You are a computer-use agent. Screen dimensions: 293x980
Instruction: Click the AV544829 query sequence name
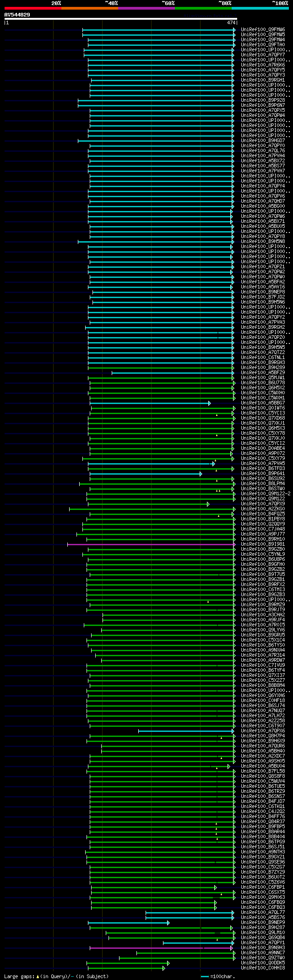(17, 15)
